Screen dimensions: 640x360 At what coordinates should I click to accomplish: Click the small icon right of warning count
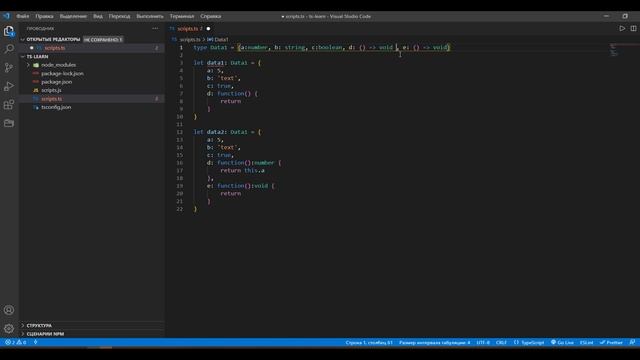36,342
